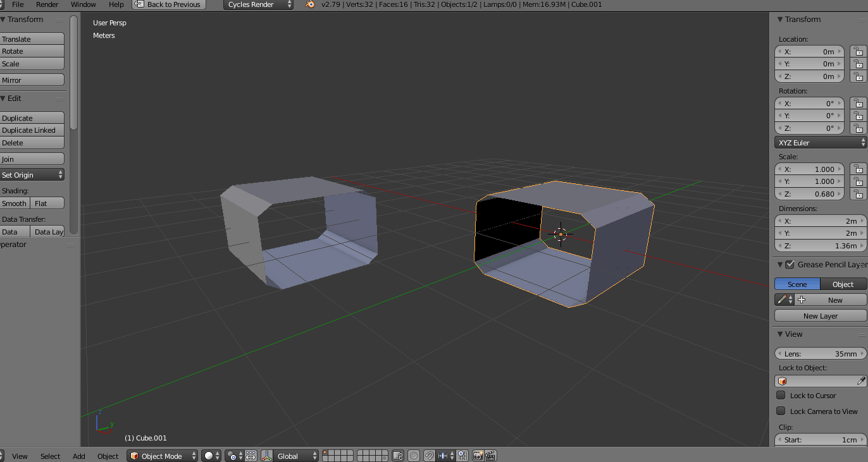Adjust the Z scale value slider

pos(809,194)
